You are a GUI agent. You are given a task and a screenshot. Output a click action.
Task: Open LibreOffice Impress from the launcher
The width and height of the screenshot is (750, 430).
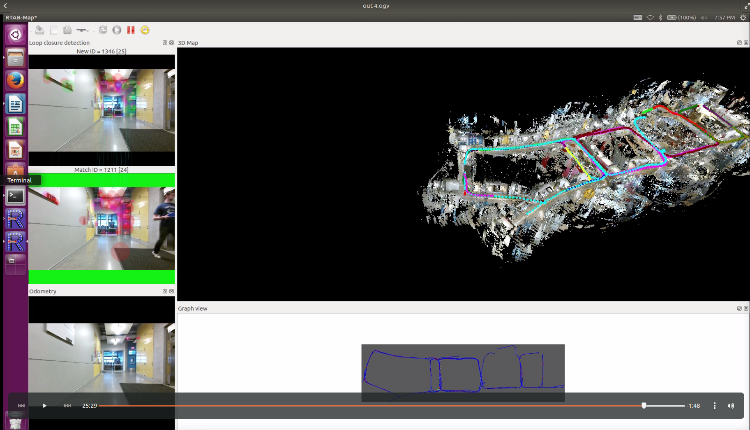[x=15, y=149]
